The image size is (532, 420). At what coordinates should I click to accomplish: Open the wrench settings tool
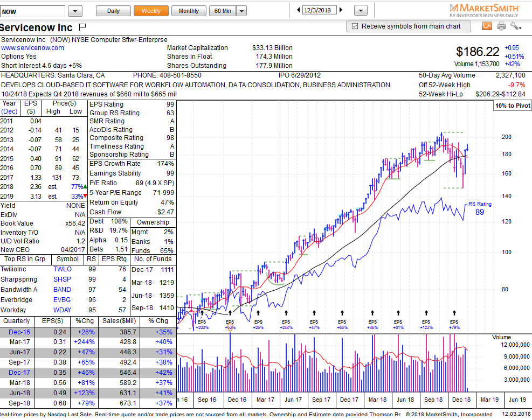[x=515, y=26]
